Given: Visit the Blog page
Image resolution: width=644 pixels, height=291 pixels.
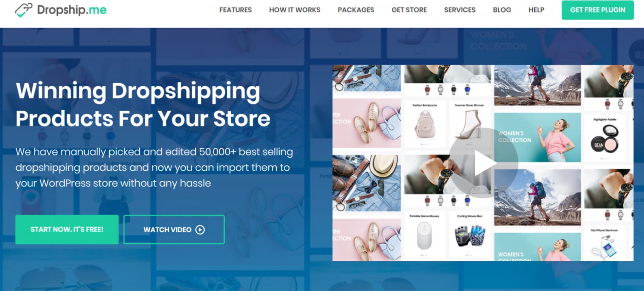Looking at the screenshot, I should click(x=502, y=10).
